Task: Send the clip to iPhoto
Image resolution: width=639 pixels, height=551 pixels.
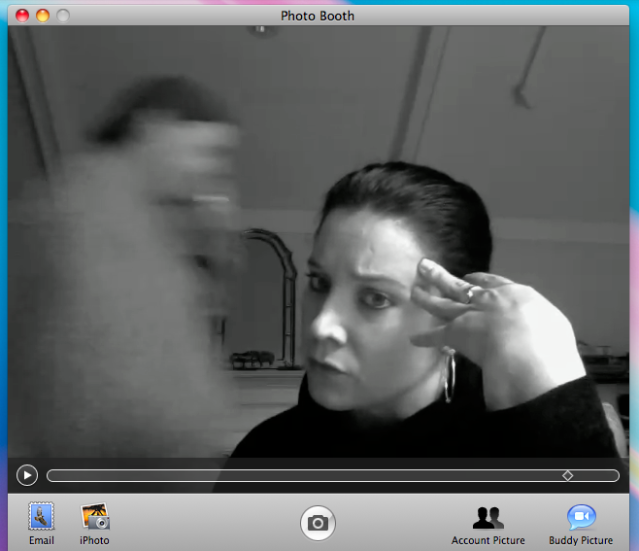Action: point(95,523)
